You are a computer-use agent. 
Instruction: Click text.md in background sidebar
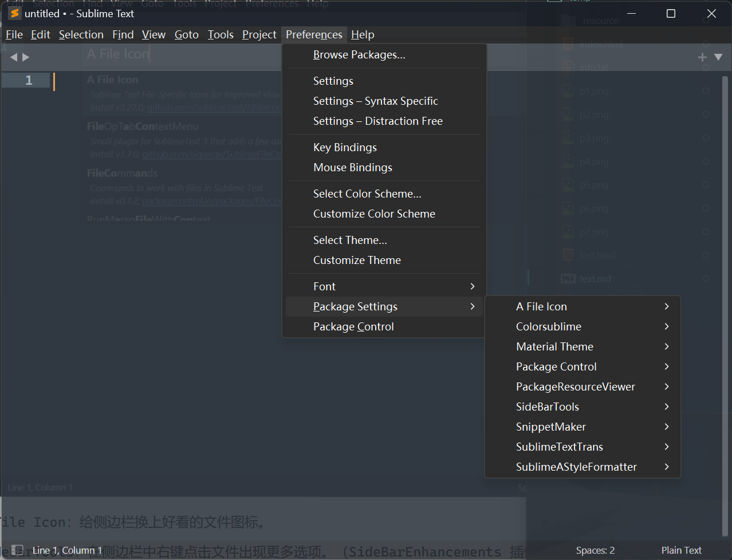(x=595, y=279)
